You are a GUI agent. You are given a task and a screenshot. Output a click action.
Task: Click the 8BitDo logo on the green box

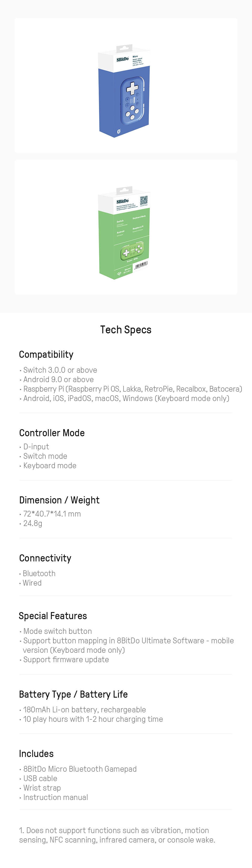pyautogui.click(x=122, y=201)
